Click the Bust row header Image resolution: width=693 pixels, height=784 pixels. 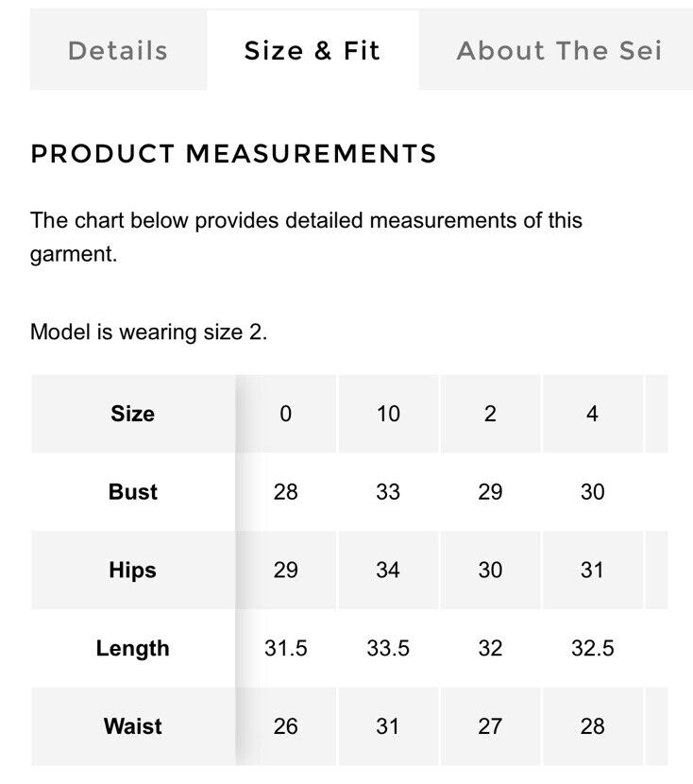133,492
